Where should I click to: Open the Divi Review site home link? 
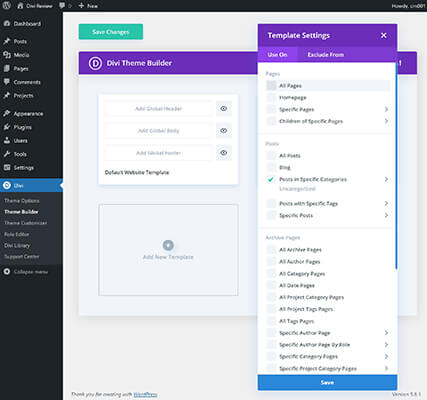click(x=35, y=6)
